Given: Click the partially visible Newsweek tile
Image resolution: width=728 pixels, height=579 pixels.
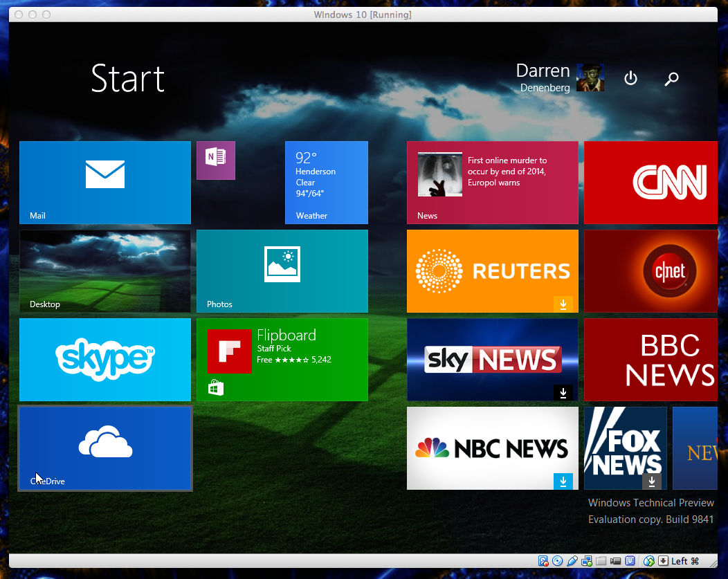Looking at the screenshot, I should pos(695,448).
